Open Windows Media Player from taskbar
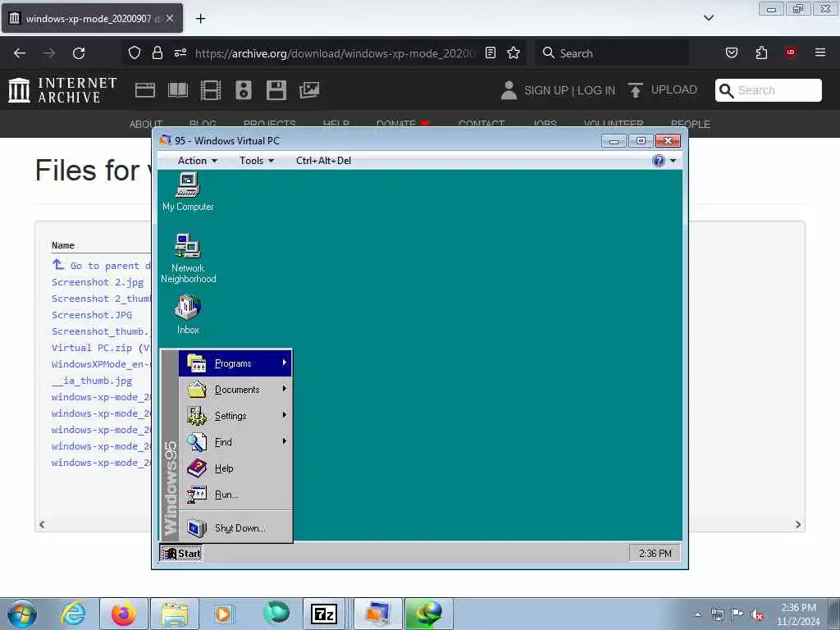840x630 pixels. pyautogui.click(x=223, y=614)
